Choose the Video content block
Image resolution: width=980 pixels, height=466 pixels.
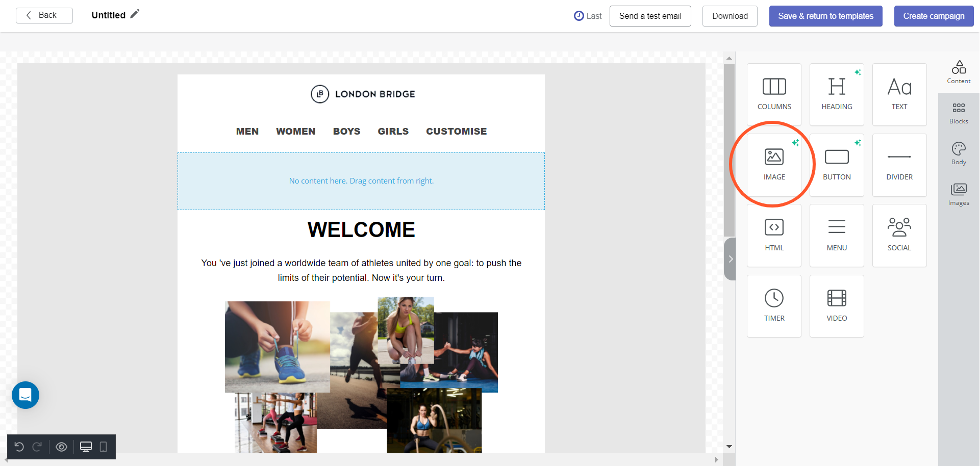click(x=837, y=306)
